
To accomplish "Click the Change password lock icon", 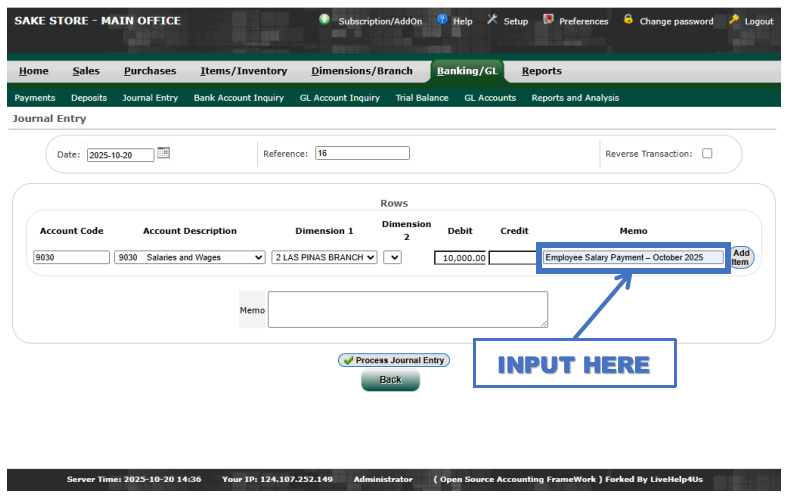I will click(628, 20).
